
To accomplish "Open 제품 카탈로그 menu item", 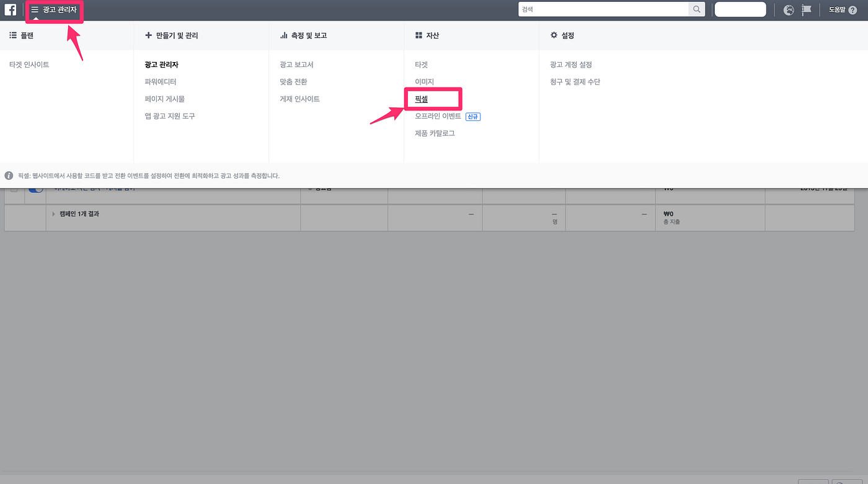I will coord(435,133).
